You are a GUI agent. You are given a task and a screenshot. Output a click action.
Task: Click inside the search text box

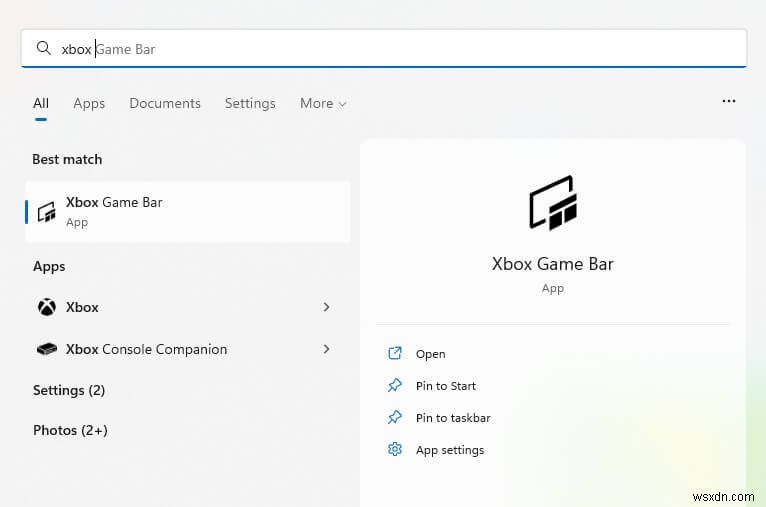click(383, 48)
